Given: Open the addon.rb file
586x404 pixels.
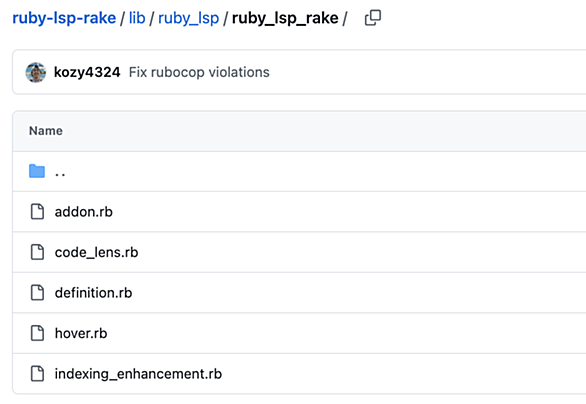Looking at the screenshot, I should [84, 212].
